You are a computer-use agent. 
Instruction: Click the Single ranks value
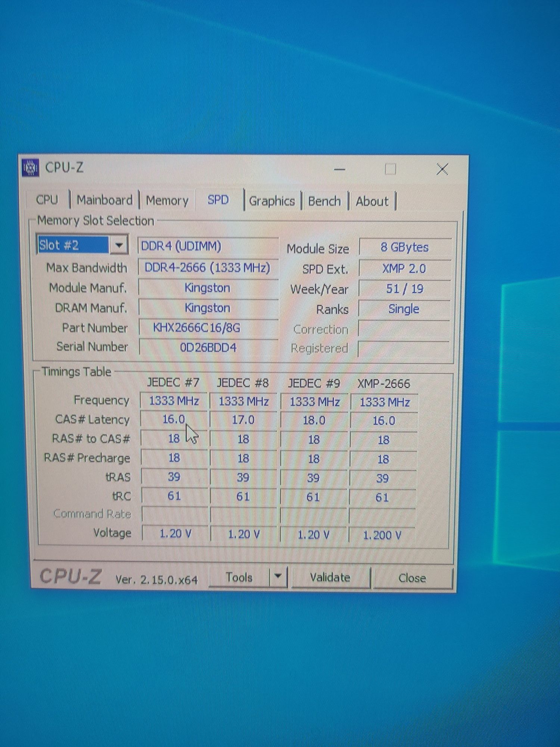[404, 309]
